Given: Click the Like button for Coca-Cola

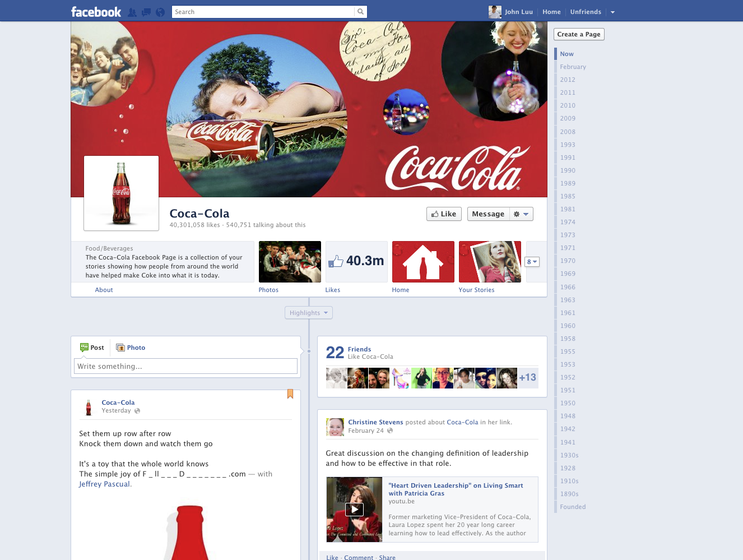Looking at the screenshot, I should point(444,214).
